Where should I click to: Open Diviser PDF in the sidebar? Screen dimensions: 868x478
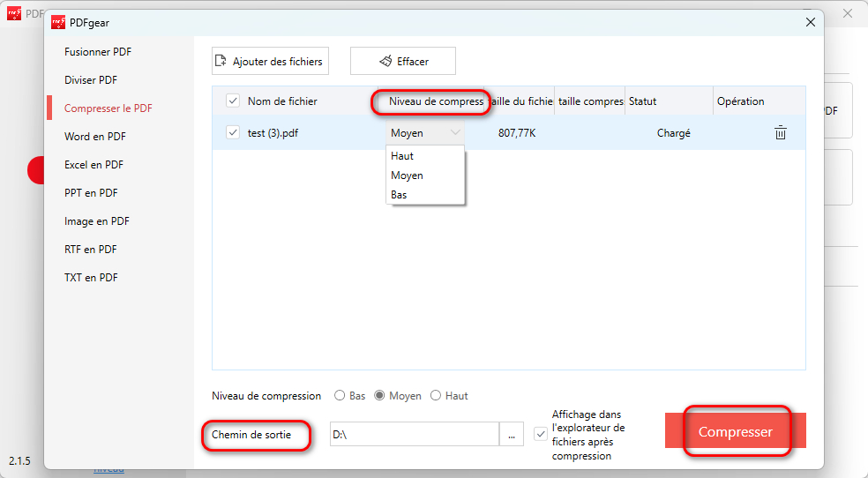point(91,79)
